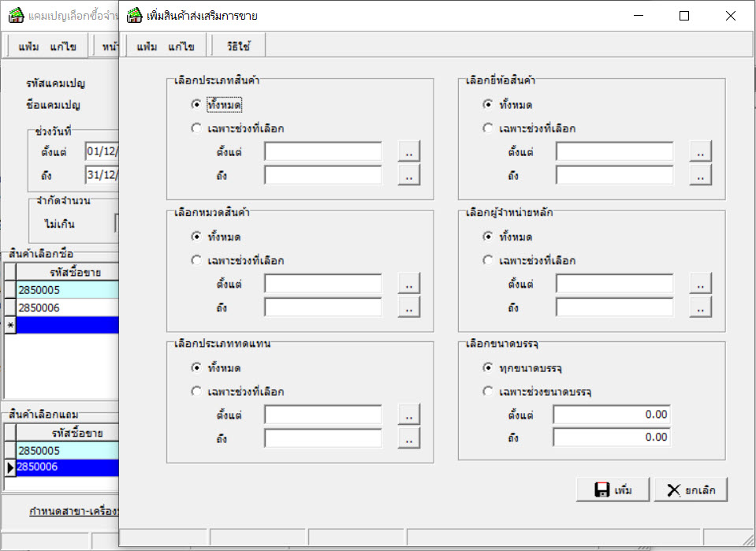This screenshot has width=756, height=551.
Task: Select ทั้งหมด radio under เลือกยี่ห้อสินค้า
Action: click(488, 104)
